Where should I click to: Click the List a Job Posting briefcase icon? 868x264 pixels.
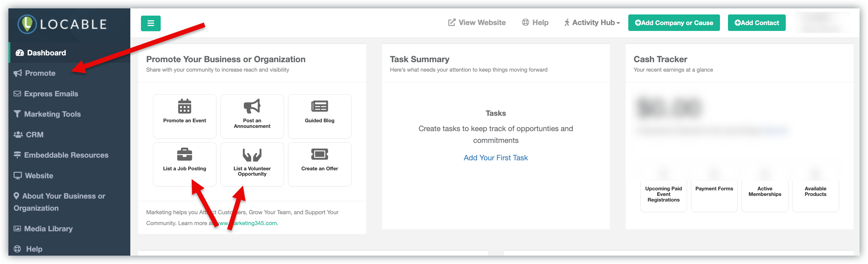pyautogui.click(x=184, y=155)
